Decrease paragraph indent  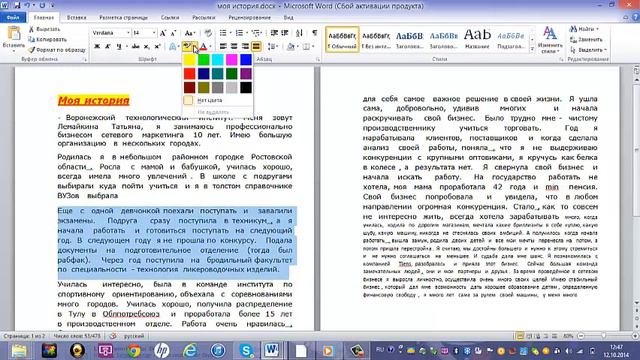click(274, 33)
